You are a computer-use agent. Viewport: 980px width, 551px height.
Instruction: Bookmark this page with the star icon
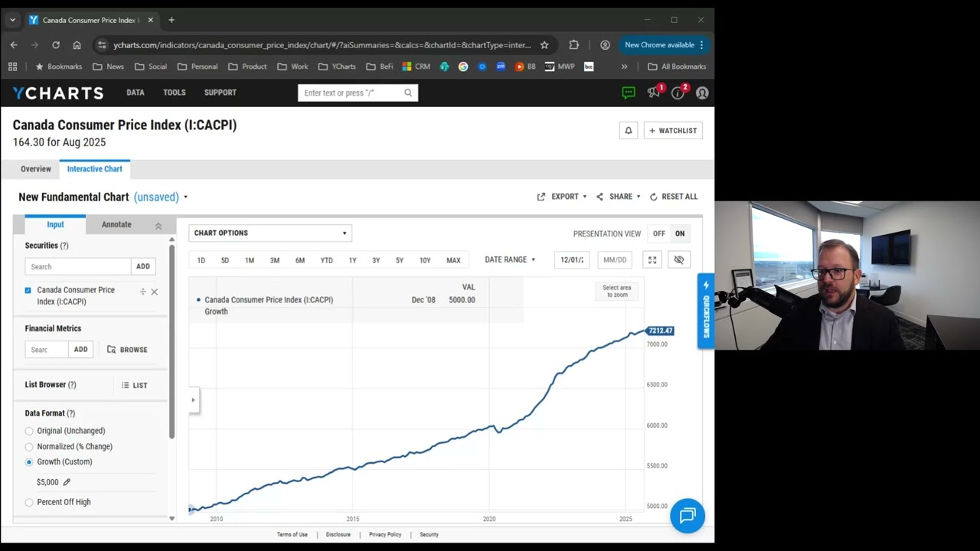point(544,45)
